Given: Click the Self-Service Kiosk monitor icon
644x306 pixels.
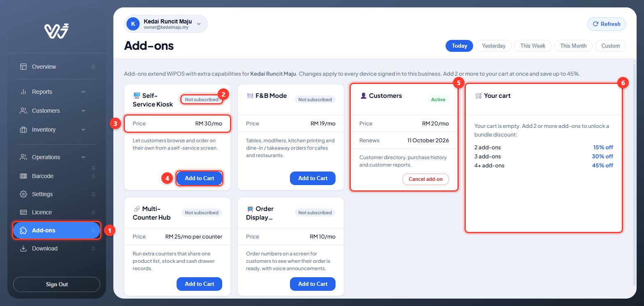Looking at the screenshot, I should click(x=137, y=96).
